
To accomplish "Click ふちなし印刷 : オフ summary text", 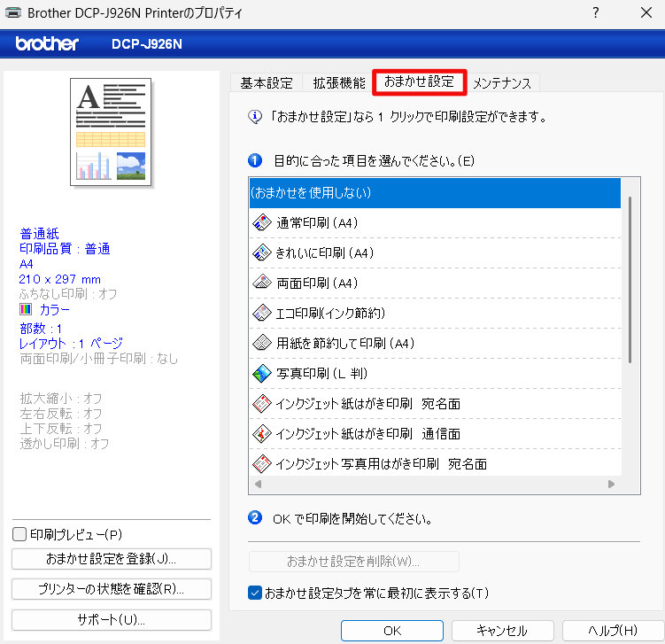I will click(x=68, y=293).
